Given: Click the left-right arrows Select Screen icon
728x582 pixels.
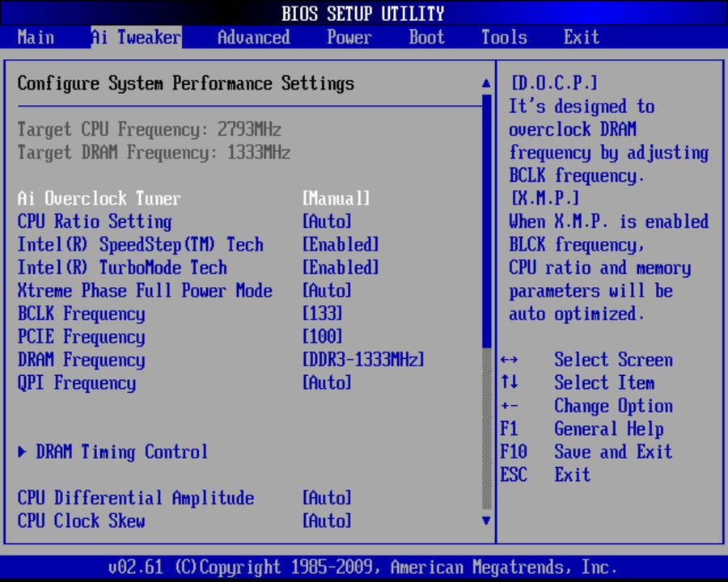Looking at the screenshot, I should click(x=510, y=360).
